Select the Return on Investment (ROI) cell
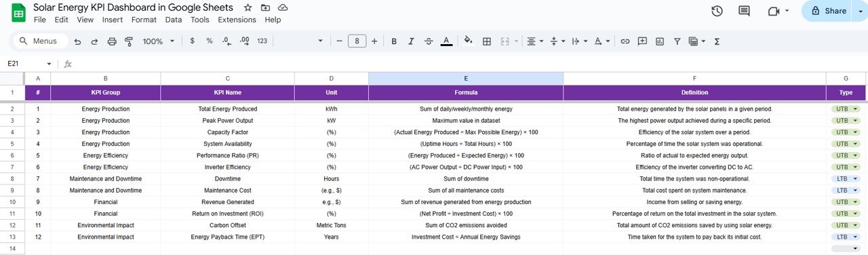Screen dimensions: 868x255 coord(227,214)
